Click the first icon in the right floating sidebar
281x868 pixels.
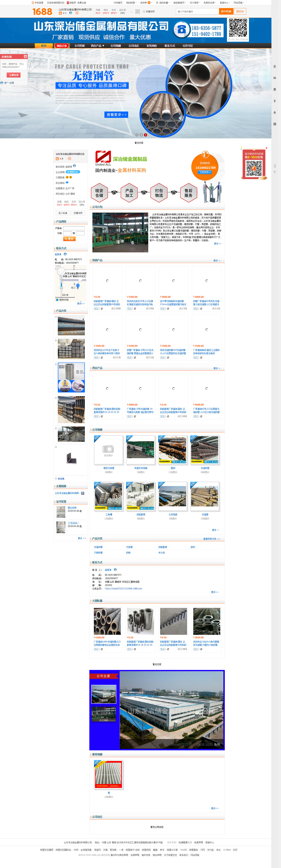(275, 66)
